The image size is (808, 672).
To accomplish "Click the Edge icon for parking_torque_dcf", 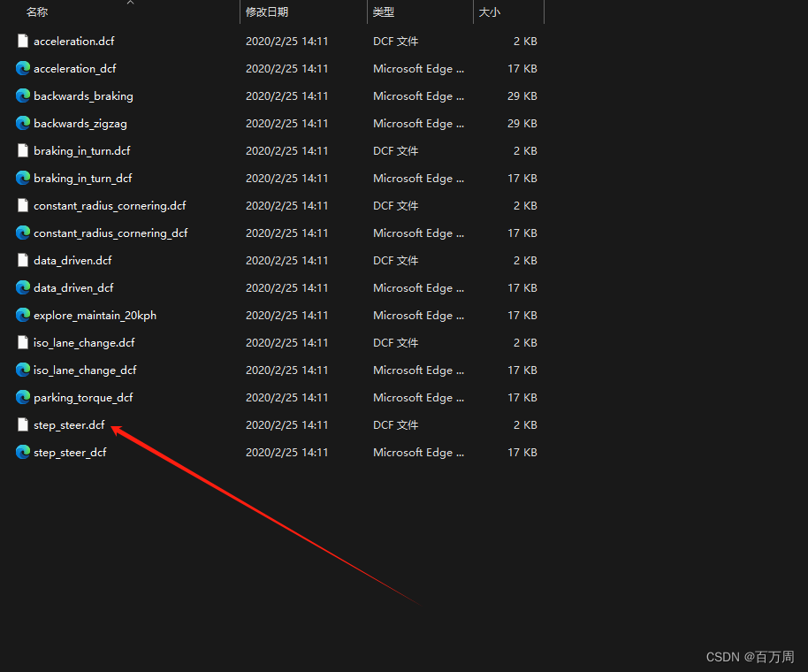I will pyautogui.click(x=23, y=397).
